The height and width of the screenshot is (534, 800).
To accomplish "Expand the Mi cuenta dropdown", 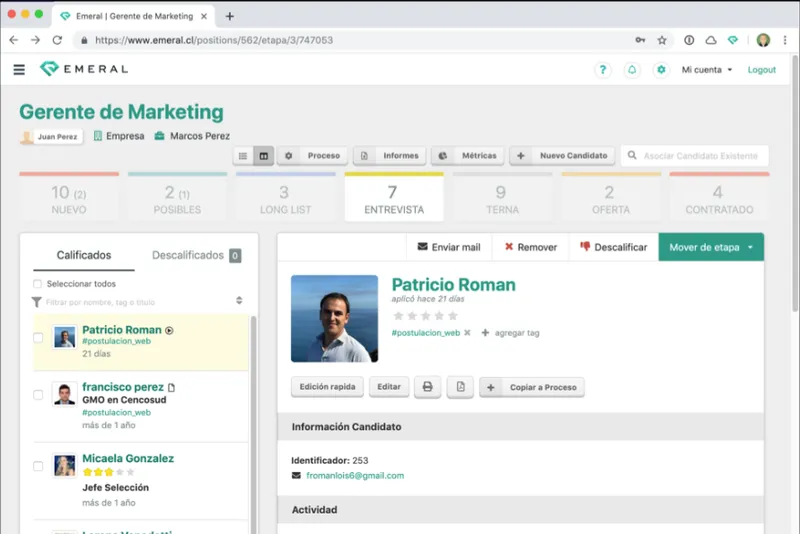I will point(707,70).
